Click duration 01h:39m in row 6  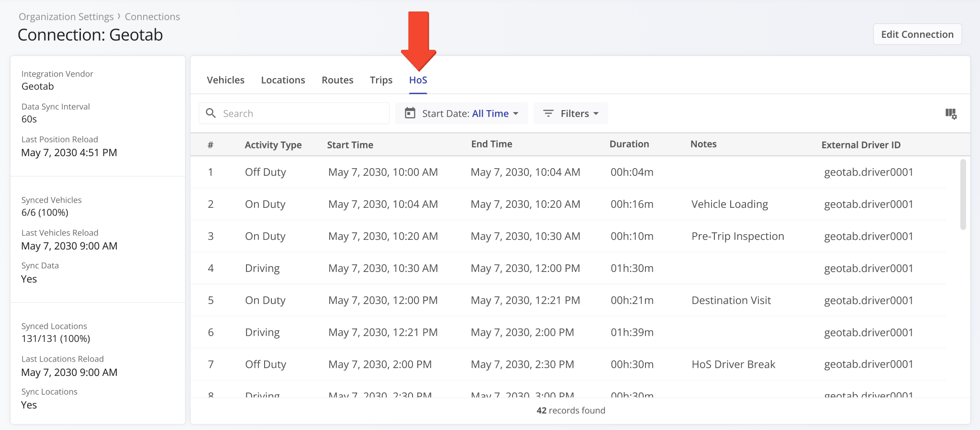pyautogui.click(x=632, y=332)
